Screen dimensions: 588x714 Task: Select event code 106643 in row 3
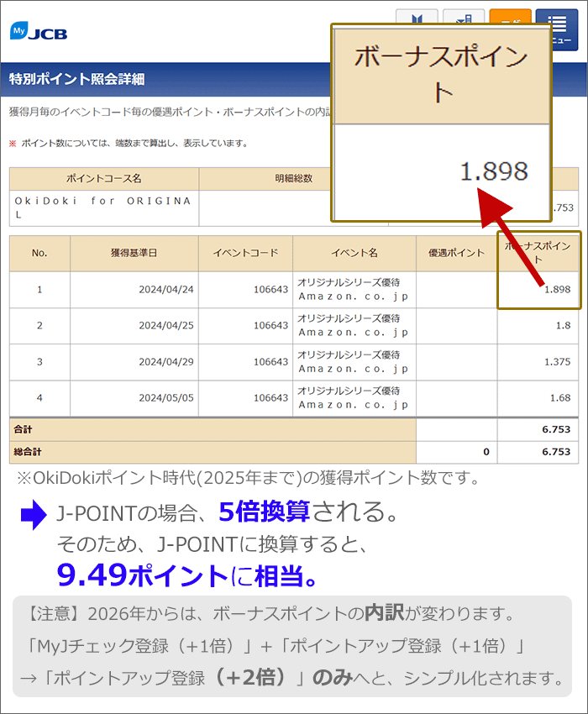click(245, 362)
